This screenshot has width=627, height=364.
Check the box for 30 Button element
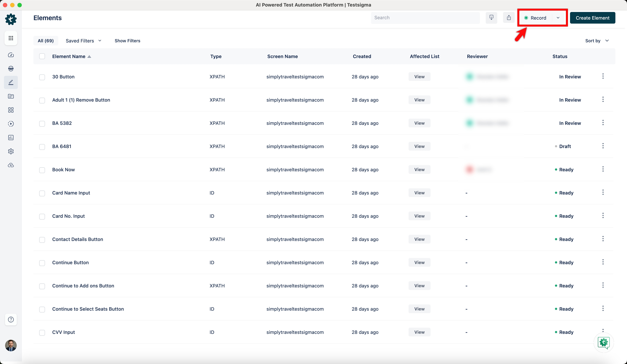tap(42, 77)
